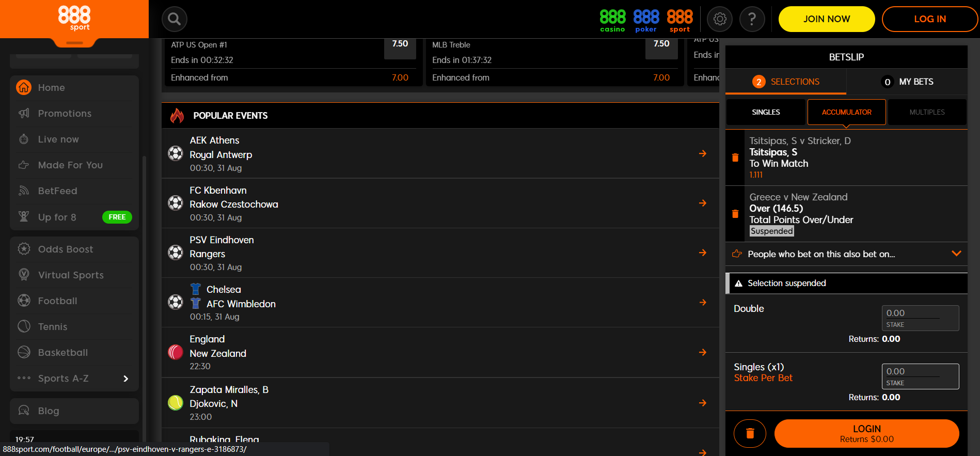Expand 'People who bet on this' chevron
This screenshot has height=456, width=980.
point(956,254)
